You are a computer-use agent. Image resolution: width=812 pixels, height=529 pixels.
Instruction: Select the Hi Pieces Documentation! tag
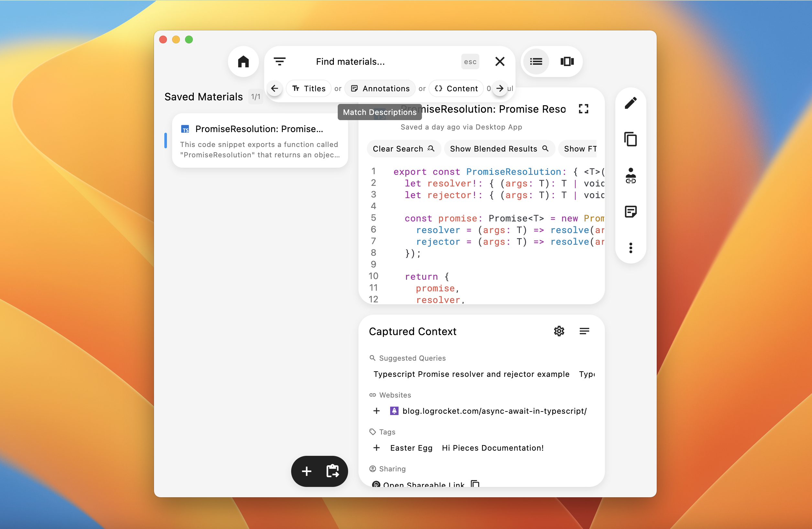(493, 448)
